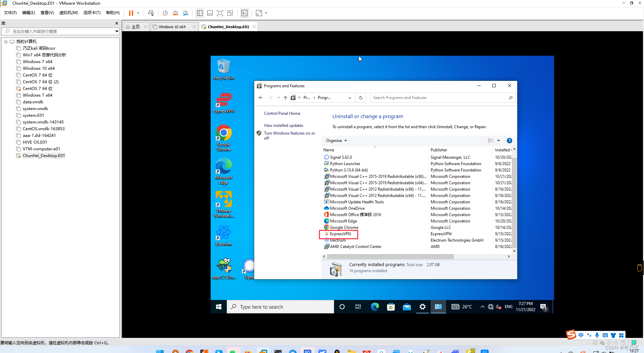Go up one level in Control Panel
The width and height of the screenshot is (644, 353).
point(285,98)
